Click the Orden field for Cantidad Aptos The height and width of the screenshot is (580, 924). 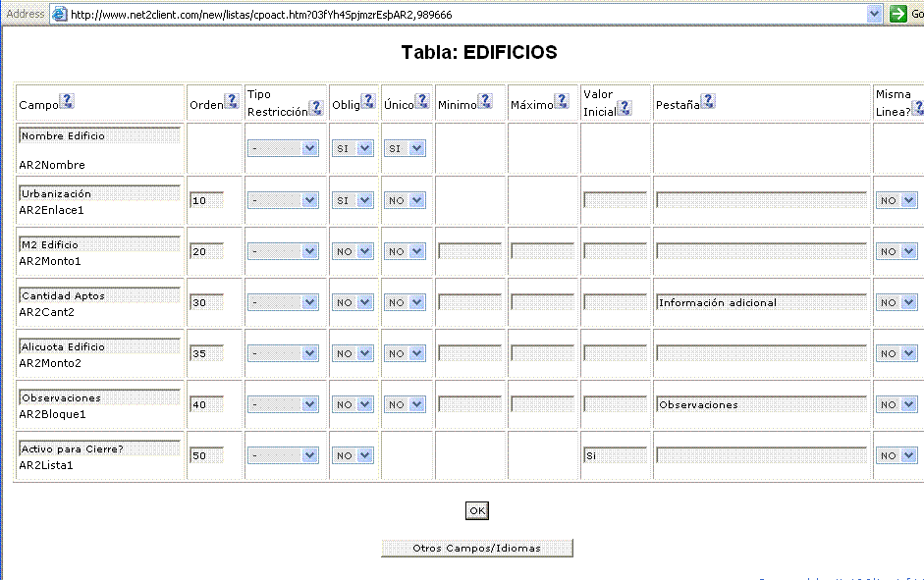[206, 302]
